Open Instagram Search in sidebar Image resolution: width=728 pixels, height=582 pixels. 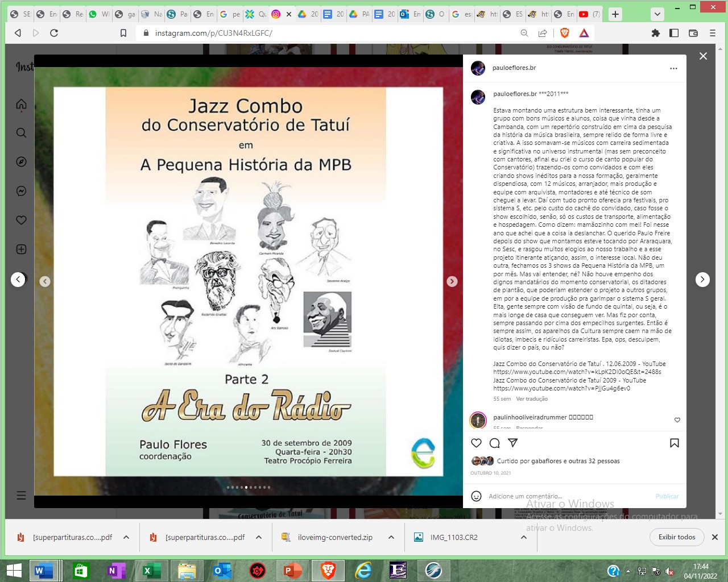22,133
